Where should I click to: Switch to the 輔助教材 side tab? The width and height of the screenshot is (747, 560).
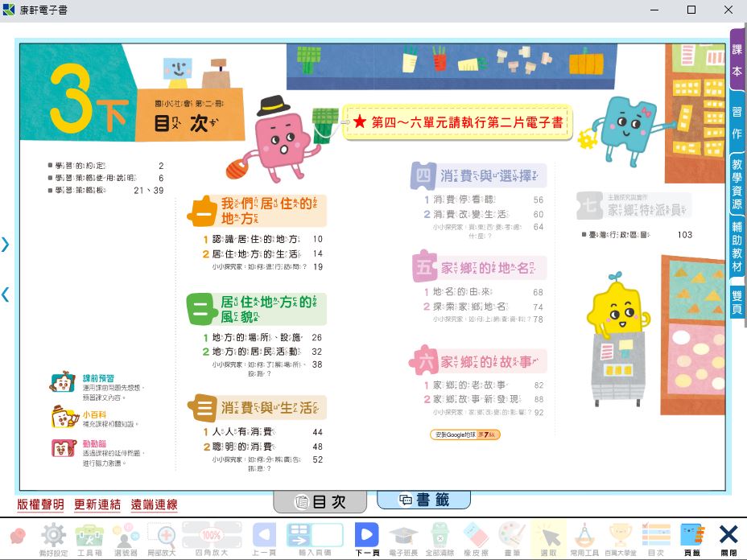(737, 247)
